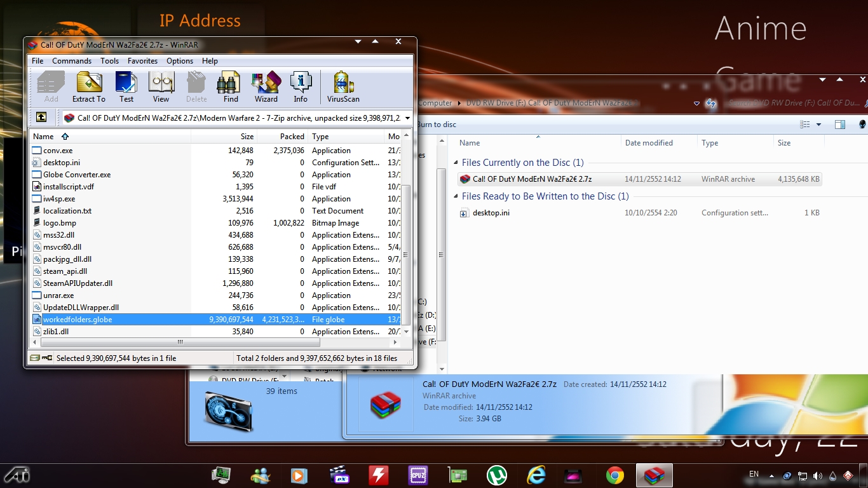Open the Tools menu in WinRAR
Viewport: 868px width, 488px height.
coord(109,61)
